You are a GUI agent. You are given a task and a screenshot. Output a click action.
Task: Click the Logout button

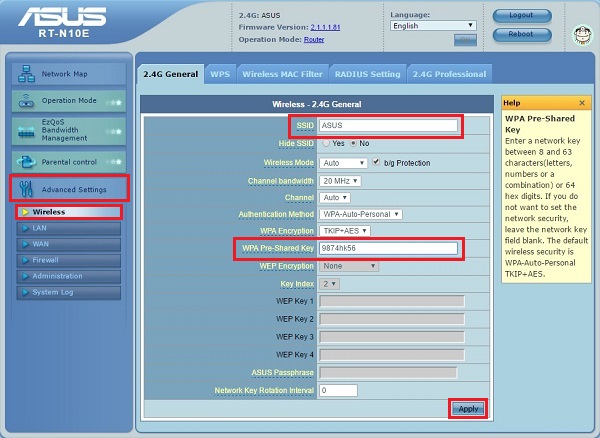click(522, 16)
